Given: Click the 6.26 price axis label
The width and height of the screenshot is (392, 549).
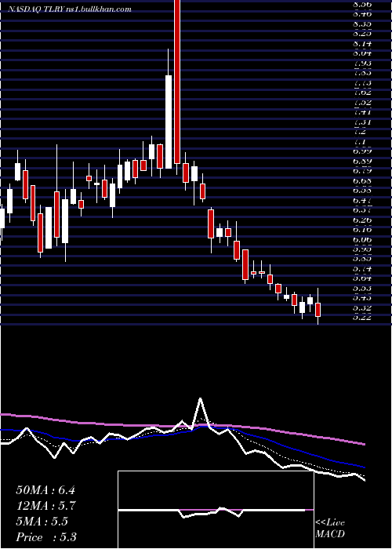Looking at the screenshot, I should [x=363, y=220].
